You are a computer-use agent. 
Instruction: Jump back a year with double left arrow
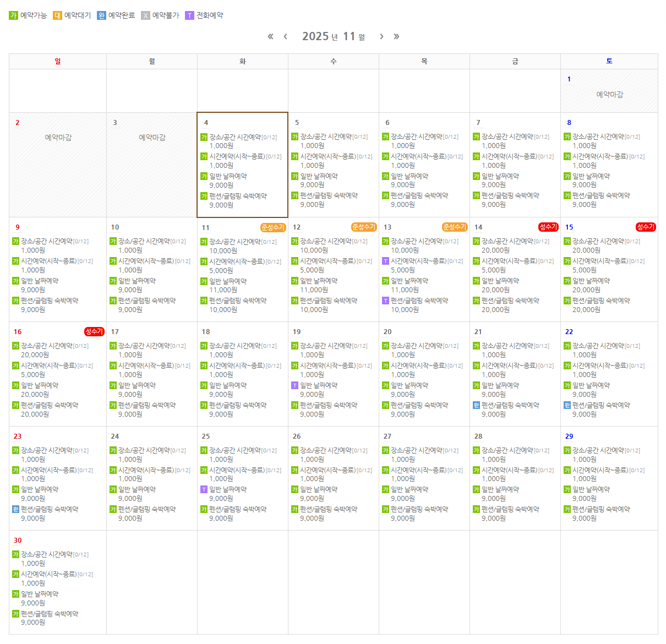[x=270, y=36]
